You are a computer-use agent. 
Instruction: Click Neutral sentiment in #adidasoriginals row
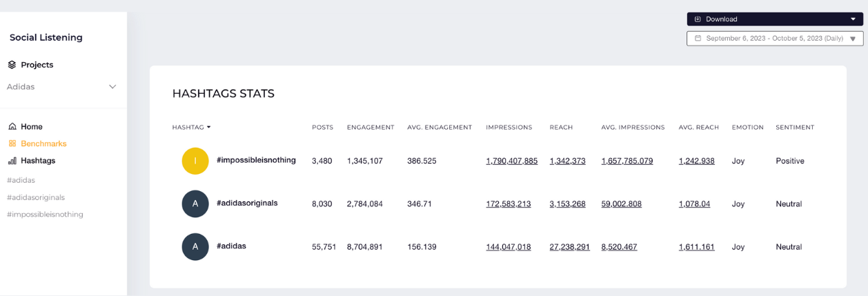coord(789,204)
